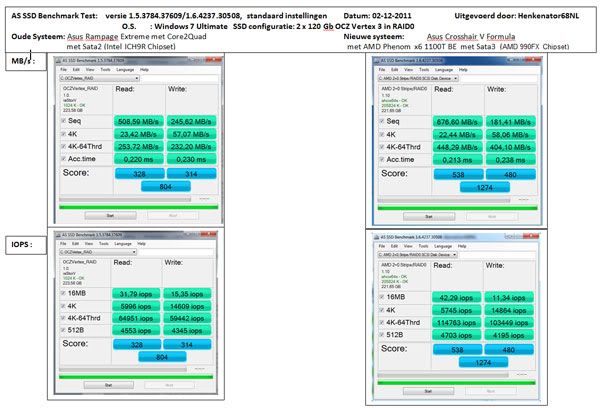
Task: Open View menu in the 1.5 MB/s window
Action: [90, 70]
